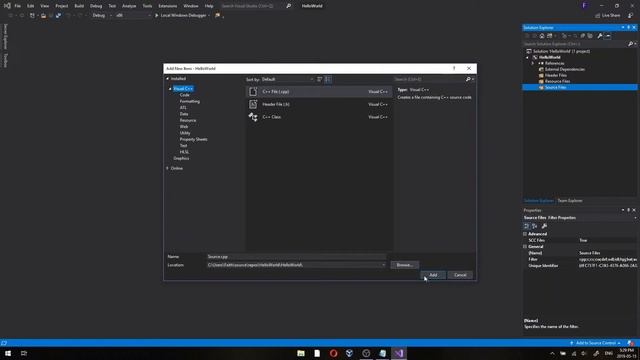
Task: Select the Graphics category
Action: pos(181,158)
